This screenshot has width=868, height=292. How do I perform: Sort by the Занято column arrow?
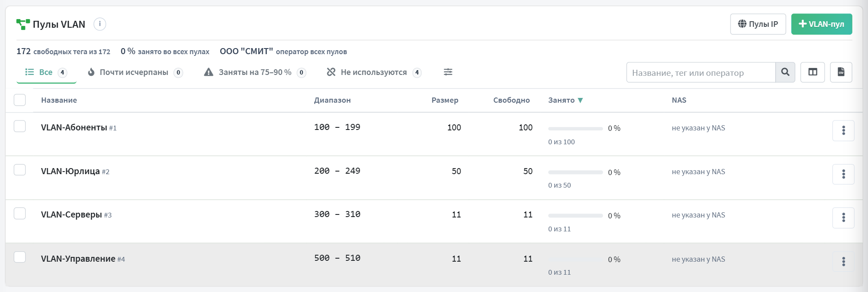coord(580,100)
